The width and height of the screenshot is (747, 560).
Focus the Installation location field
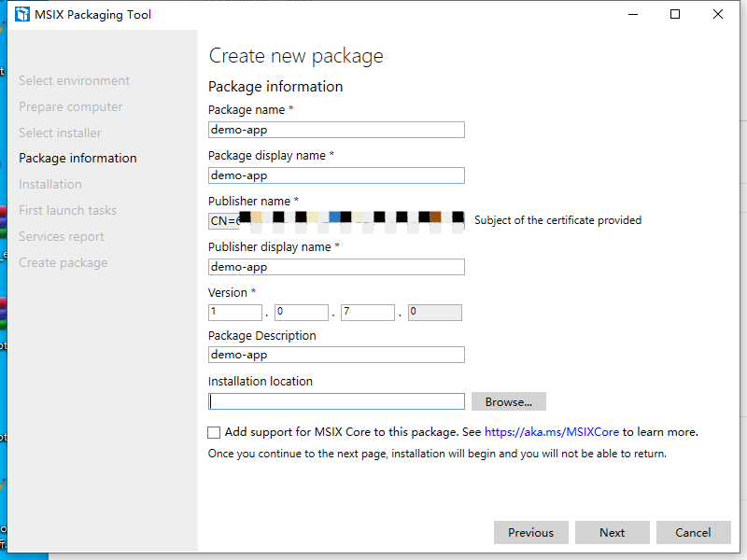pos(336,401)
